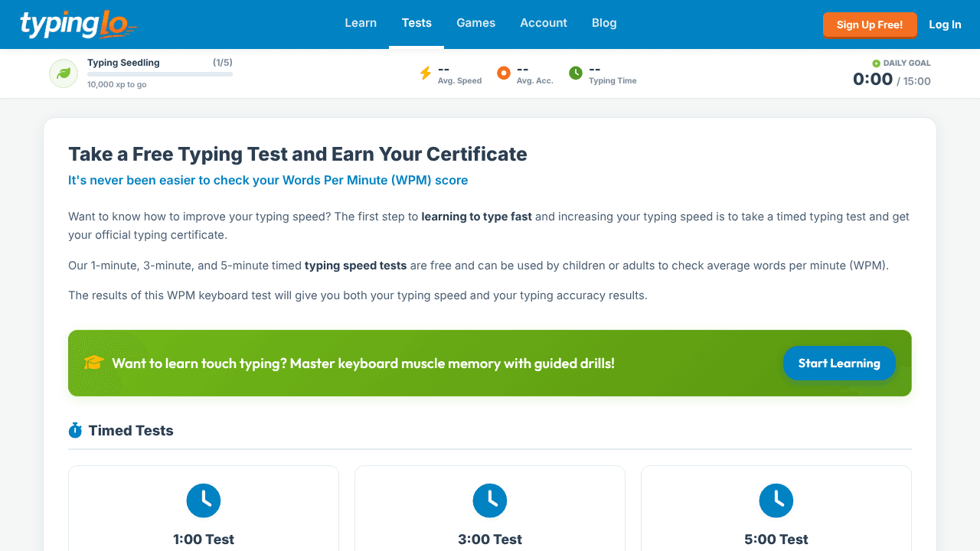
Task: Click the 0:00 daily goal timer
Action: [x=873, y=79]
